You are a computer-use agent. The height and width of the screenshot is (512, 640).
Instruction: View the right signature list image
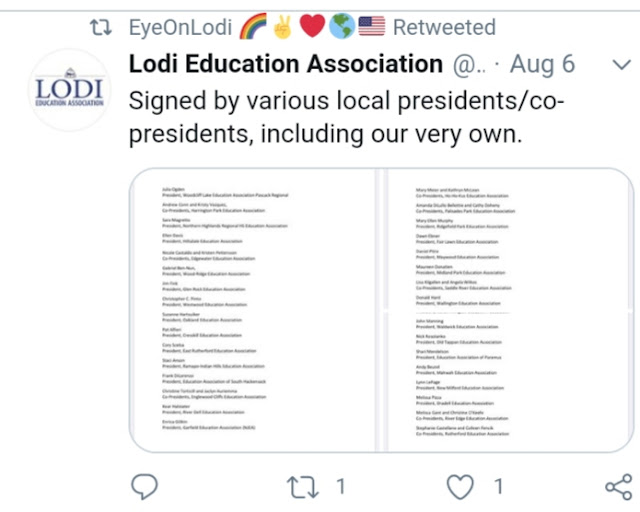coord(503,310)
